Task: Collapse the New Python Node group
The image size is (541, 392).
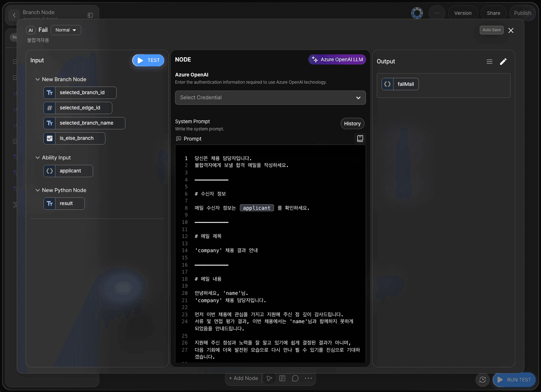Action: coord(38,190)
